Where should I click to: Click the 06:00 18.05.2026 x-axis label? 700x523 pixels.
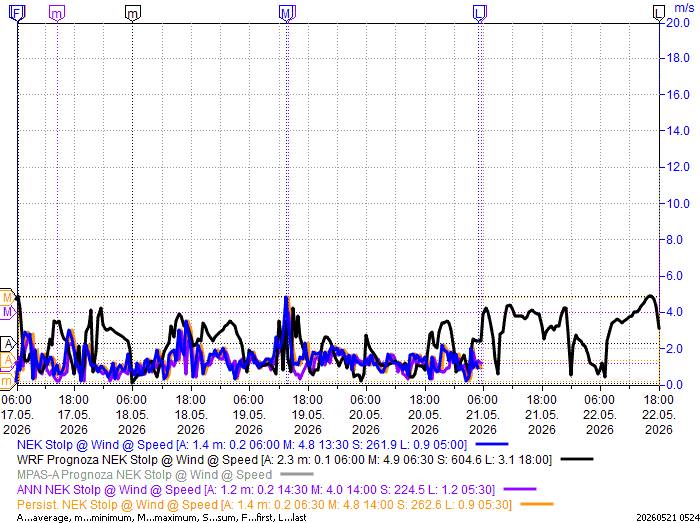click(132, 415)
